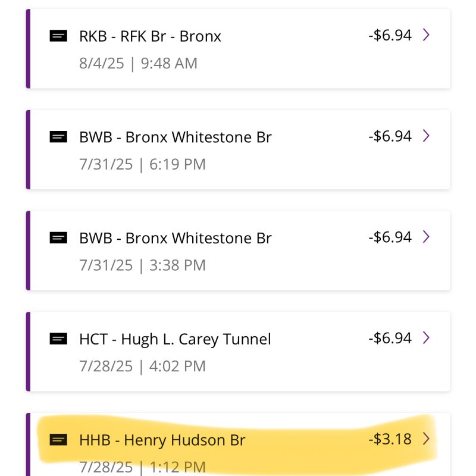Open the HHB - Henry Hudson Br title
Viewport: 476px width, 476px height.
(162, 440)
